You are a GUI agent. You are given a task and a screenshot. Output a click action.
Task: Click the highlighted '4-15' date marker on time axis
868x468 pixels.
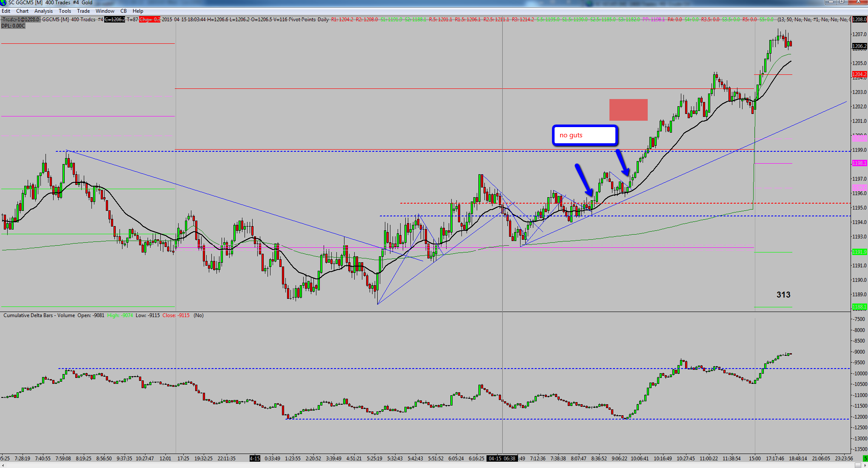tap(255, 459)
